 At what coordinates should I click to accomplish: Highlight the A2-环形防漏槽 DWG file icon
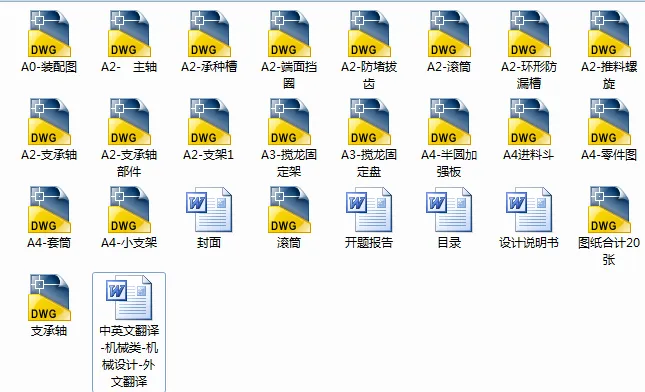(529, 34)
